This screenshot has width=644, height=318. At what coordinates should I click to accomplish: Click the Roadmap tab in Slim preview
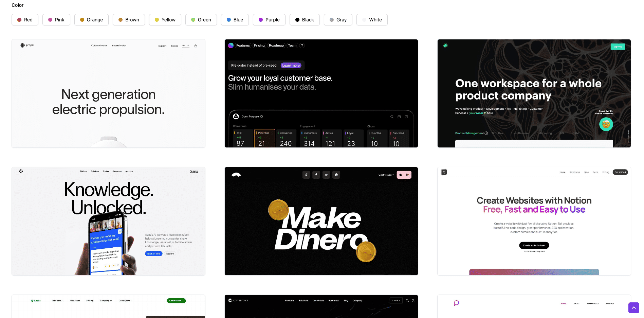[x=276, y=46]
